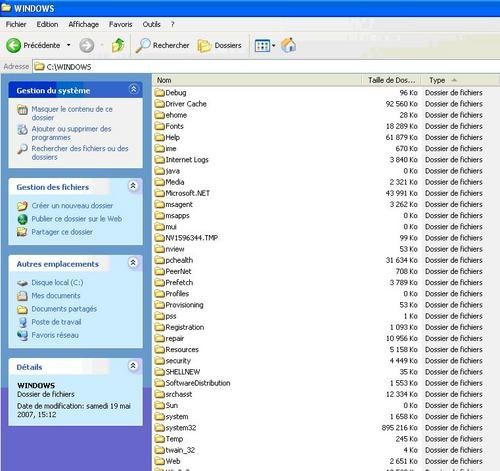The width and height of the screenshot is (500, 471).
Task: Open Favoris réseau location
Action: click(55, 335)
